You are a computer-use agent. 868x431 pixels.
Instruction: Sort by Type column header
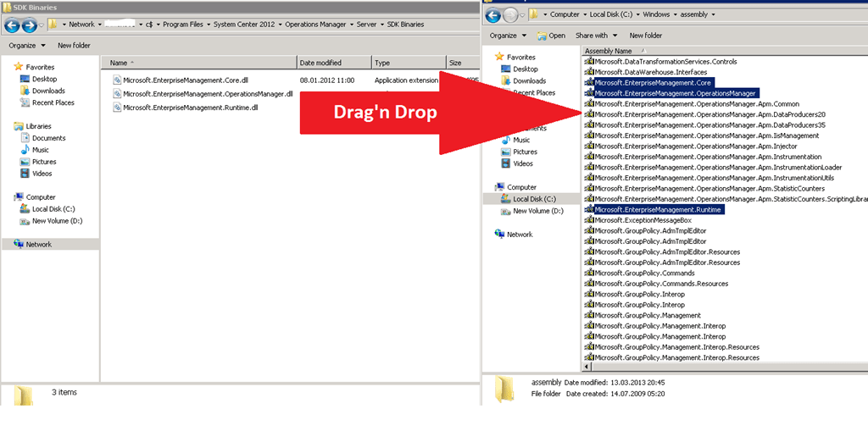tap(409, 63)
